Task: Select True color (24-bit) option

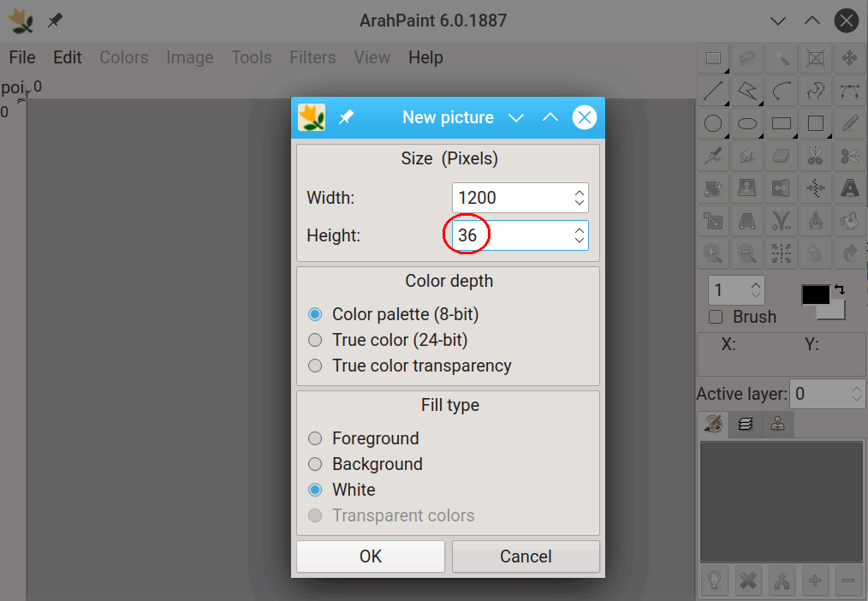Action: click(x=316, y=340)
